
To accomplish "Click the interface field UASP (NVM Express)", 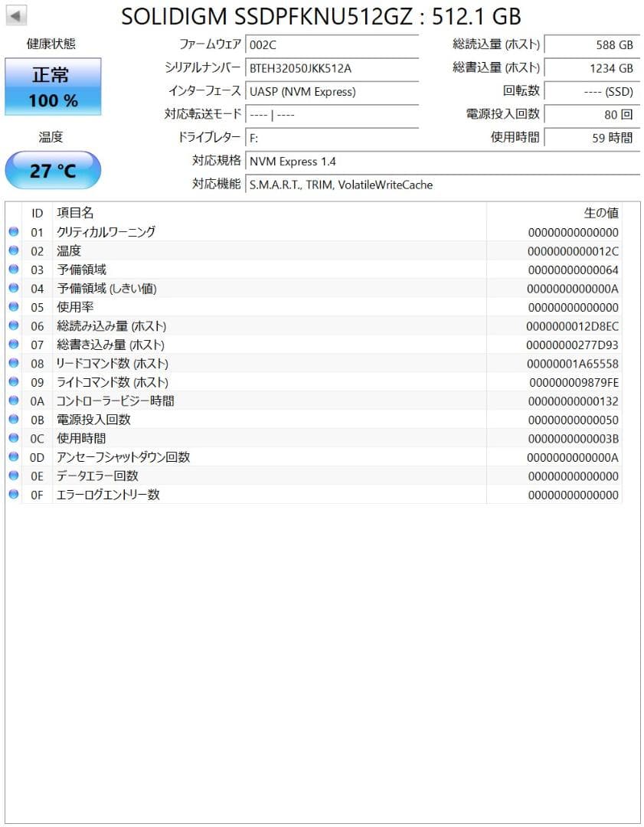I will pos(332,91).
